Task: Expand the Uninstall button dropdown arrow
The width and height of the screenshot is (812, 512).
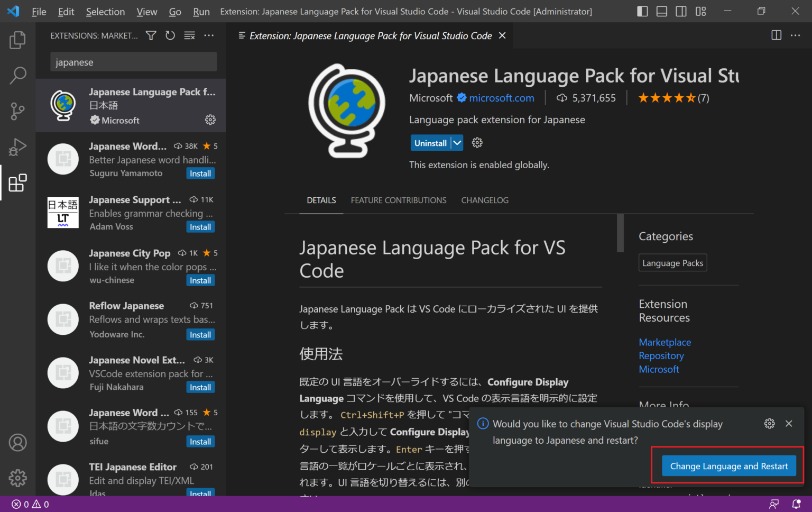Action: click(456, 142)
